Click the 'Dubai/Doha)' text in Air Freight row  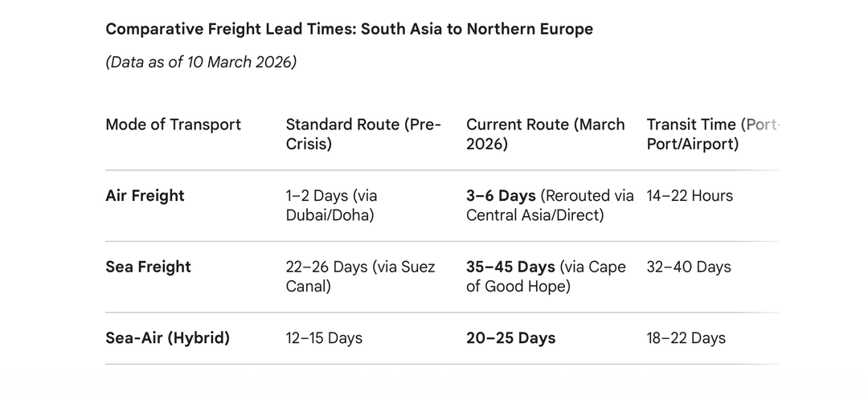point(331,215)
